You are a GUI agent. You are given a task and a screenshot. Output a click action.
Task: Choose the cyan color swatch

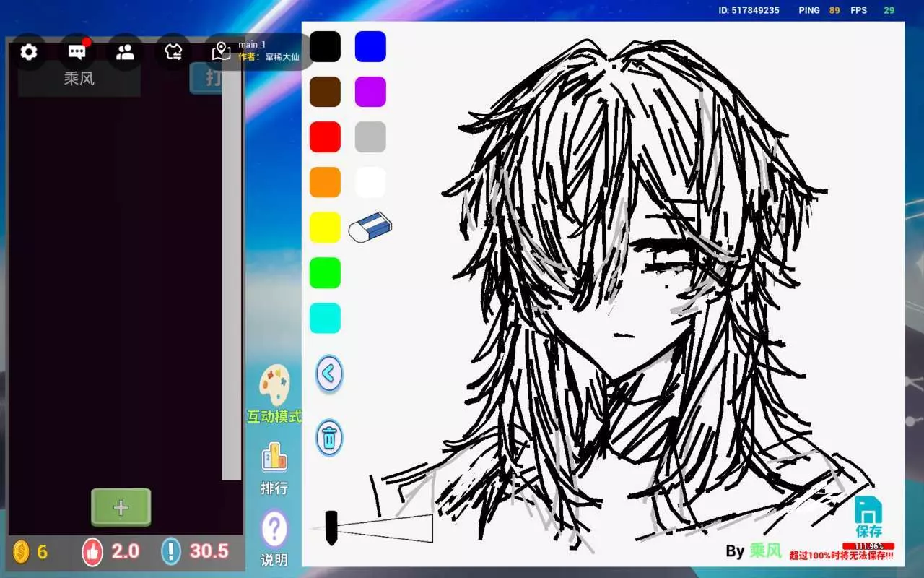pyautogui.click(x=325, y=318)
